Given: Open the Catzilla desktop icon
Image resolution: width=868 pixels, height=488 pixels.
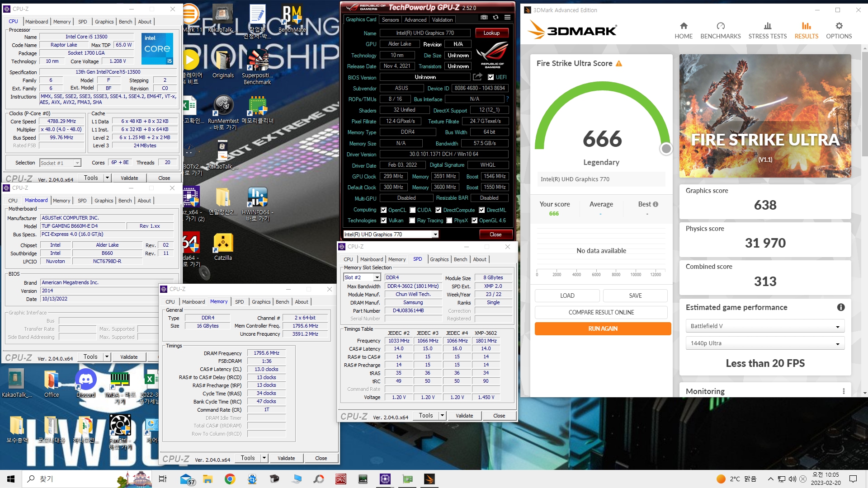Looking at the screenshot, I should pos(223,247).
